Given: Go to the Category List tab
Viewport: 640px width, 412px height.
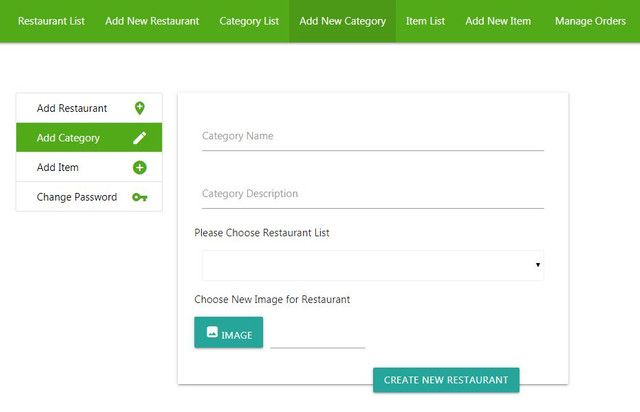Looking at the screenshot, I should [x=249, y=21].
